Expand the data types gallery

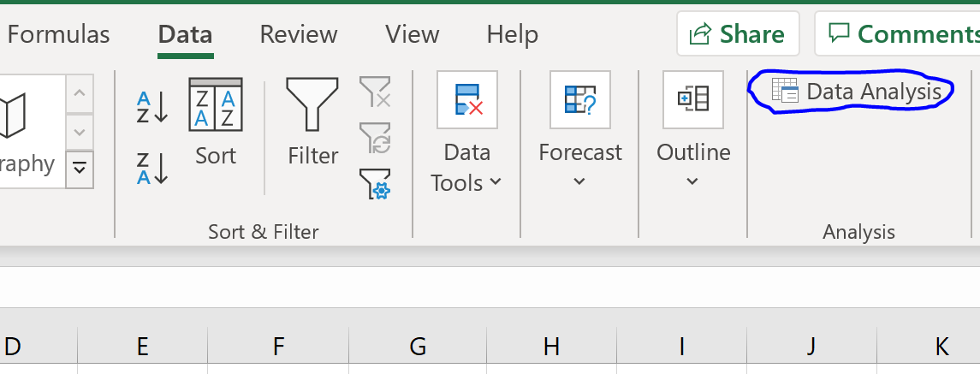(80, 167)
